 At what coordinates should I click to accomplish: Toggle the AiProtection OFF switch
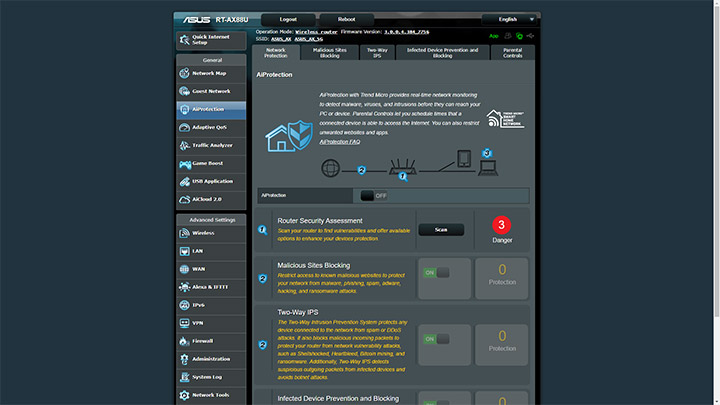[374, 196]
